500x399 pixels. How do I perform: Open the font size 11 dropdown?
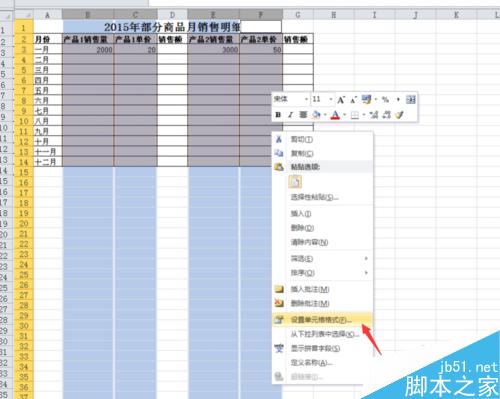(x=330, y=99)
